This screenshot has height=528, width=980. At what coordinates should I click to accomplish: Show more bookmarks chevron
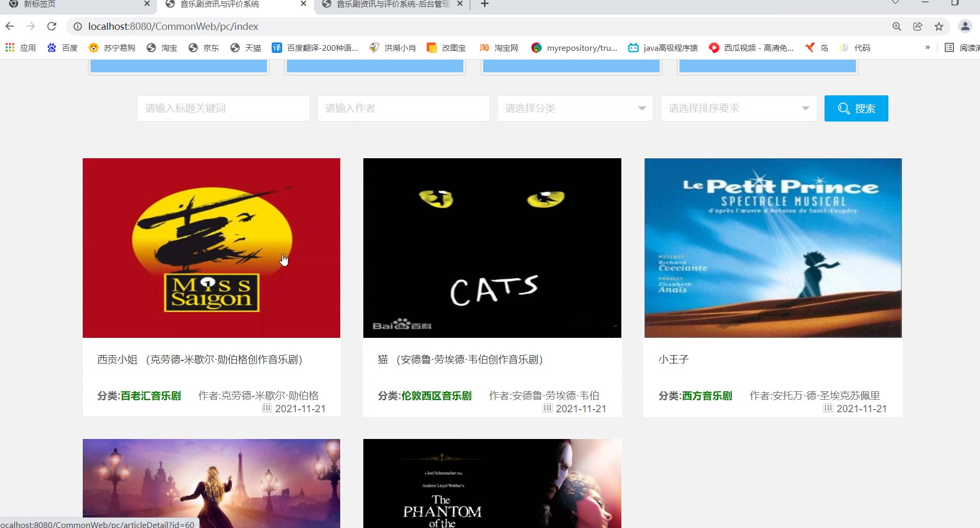[928, 47]
